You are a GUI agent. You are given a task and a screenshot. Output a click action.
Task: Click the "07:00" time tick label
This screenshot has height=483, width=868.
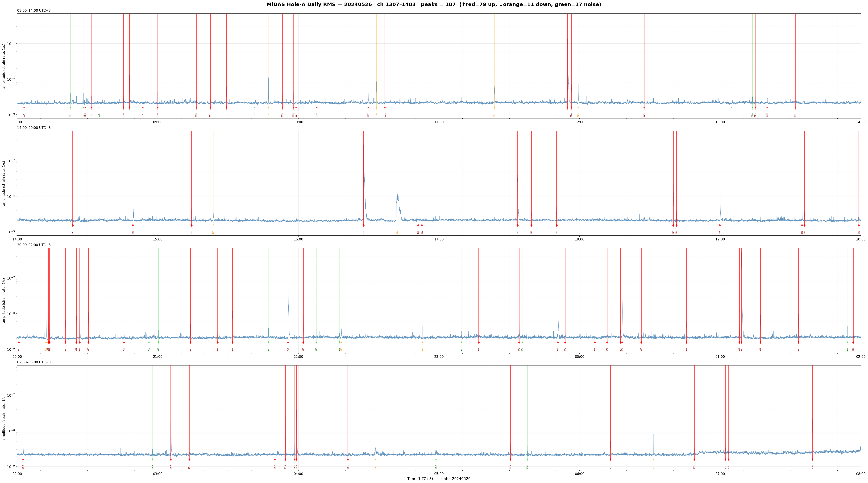pos(720,474)
